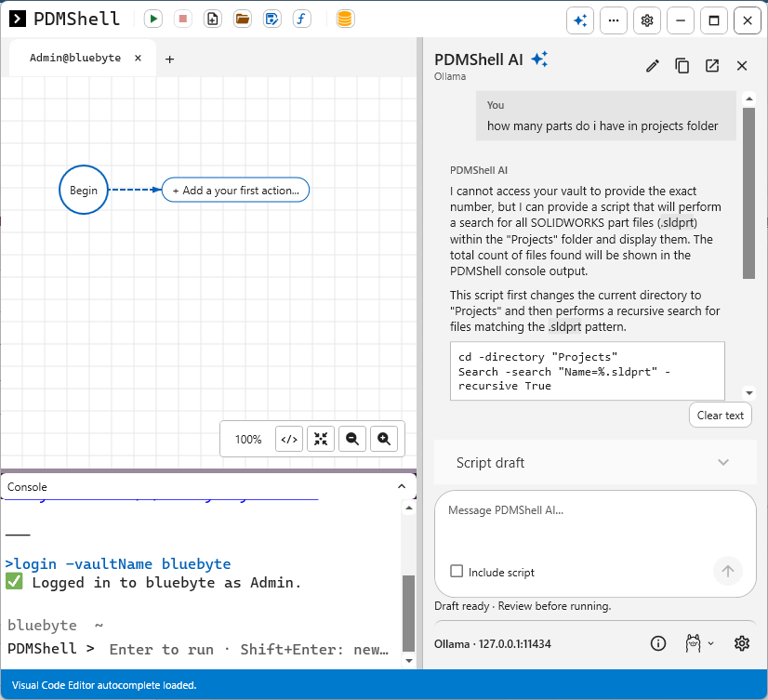This screenshot has height=700, width=768.
Task: Click Add a your first action
Action: tap(235, 190)
